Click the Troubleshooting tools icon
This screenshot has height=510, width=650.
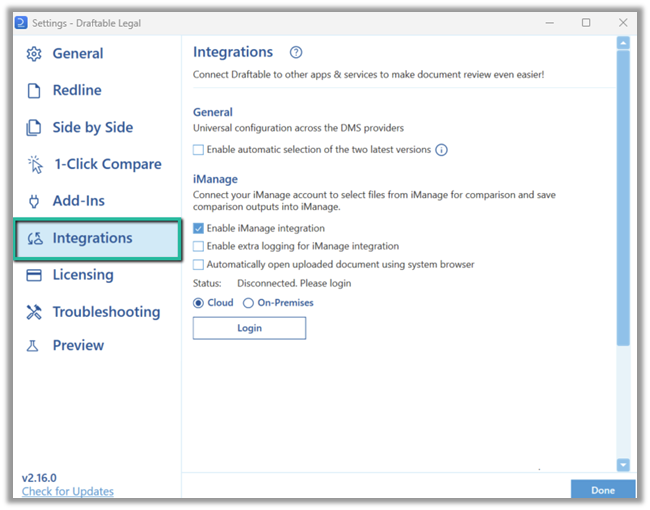pos(34,312)
